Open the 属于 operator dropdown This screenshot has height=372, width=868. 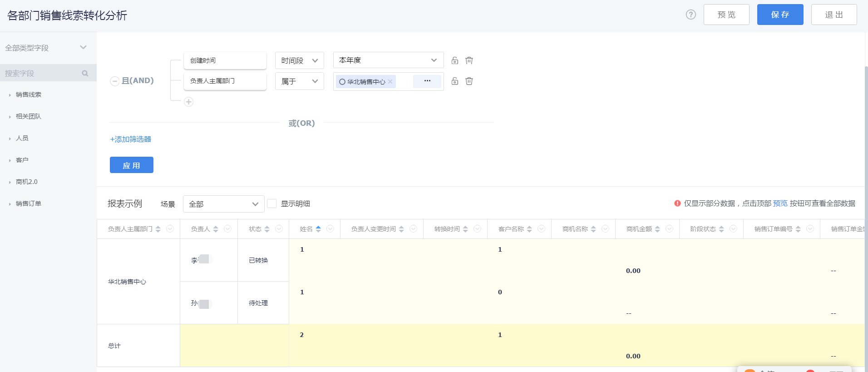[x=300, y=81]
